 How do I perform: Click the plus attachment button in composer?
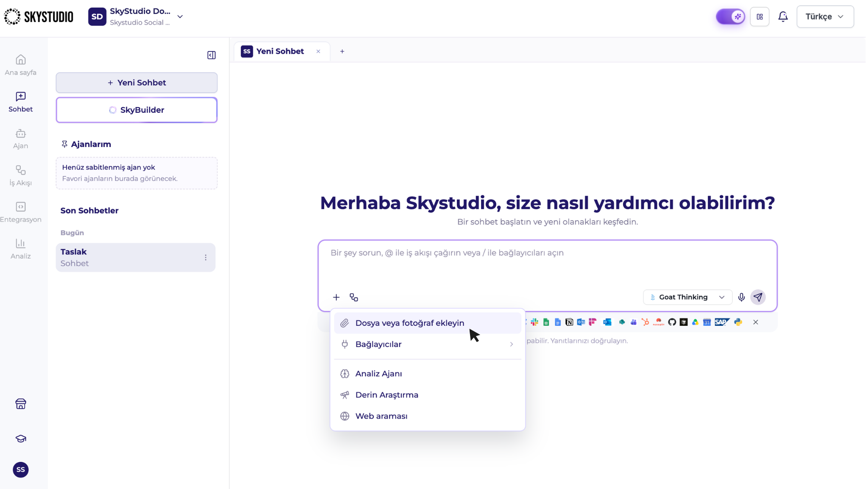pyautogui.click(x=336, y=297)
